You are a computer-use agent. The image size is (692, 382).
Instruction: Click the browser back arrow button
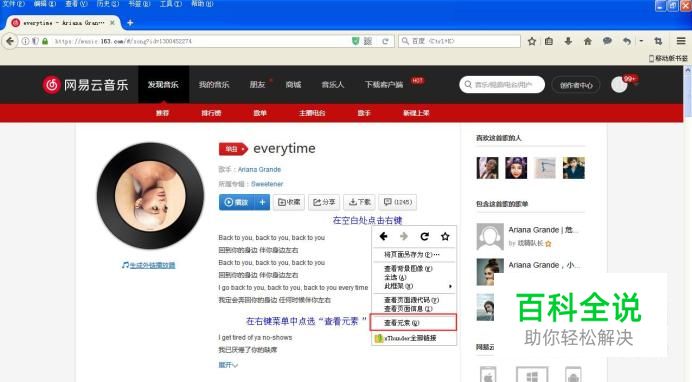coord(10,41)
